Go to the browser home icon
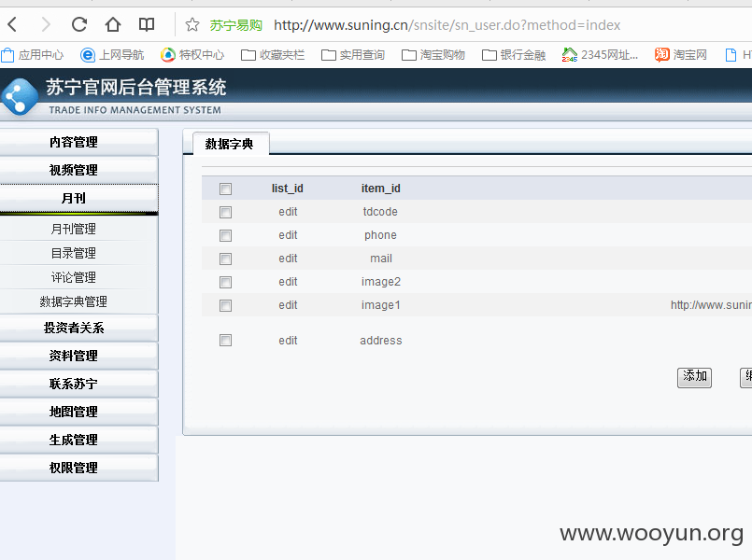 pyautogui.click(x=113, y=24)
